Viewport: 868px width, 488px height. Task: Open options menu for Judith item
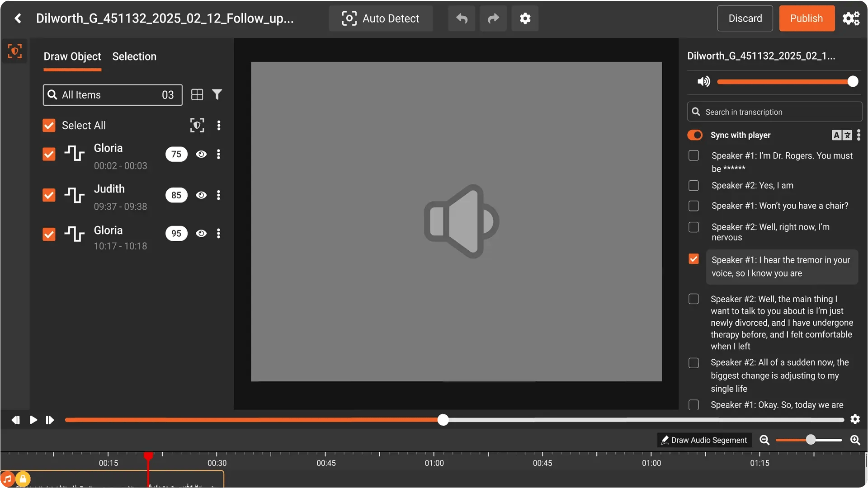tap(219, 195)
